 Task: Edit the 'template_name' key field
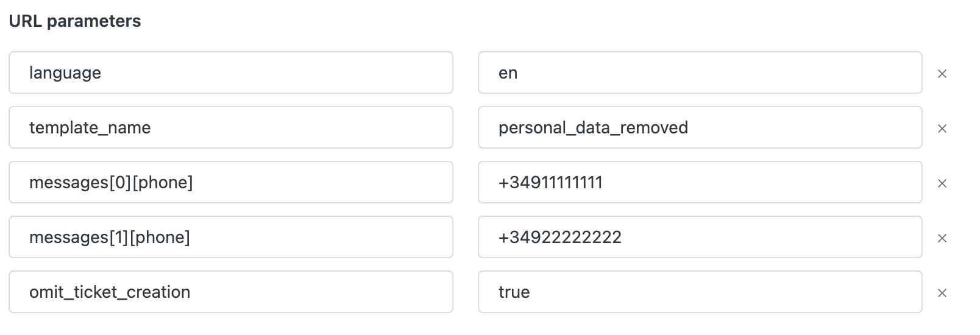point(231,127)
